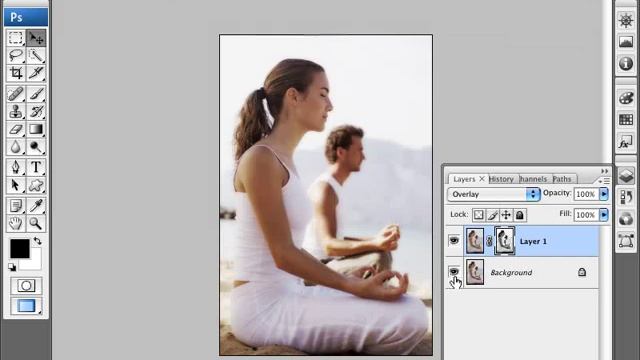Open the foreground black color swatch

pos(20,248)
